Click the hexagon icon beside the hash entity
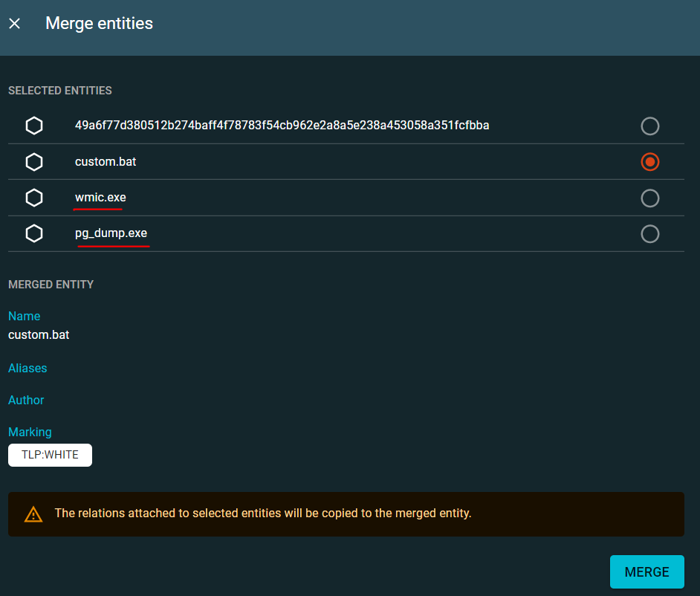Viewport: 700px width, 596px height. point(34,125)
